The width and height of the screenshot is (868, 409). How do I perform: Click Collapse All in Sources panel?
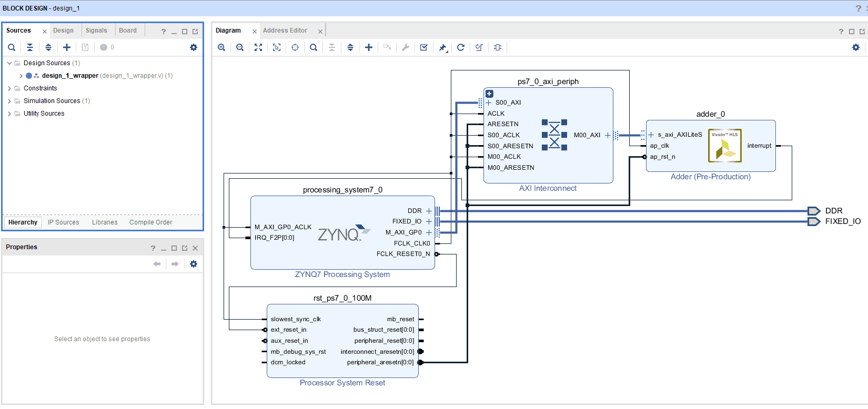click(x=30, y=47)
